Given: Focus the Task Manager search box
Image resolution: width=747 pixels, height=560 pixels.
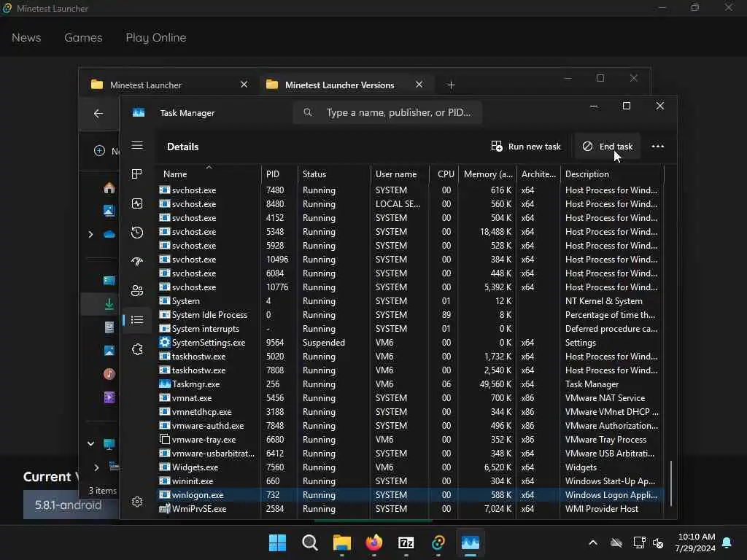Looking at the screenshot, I should click(388, 112).
